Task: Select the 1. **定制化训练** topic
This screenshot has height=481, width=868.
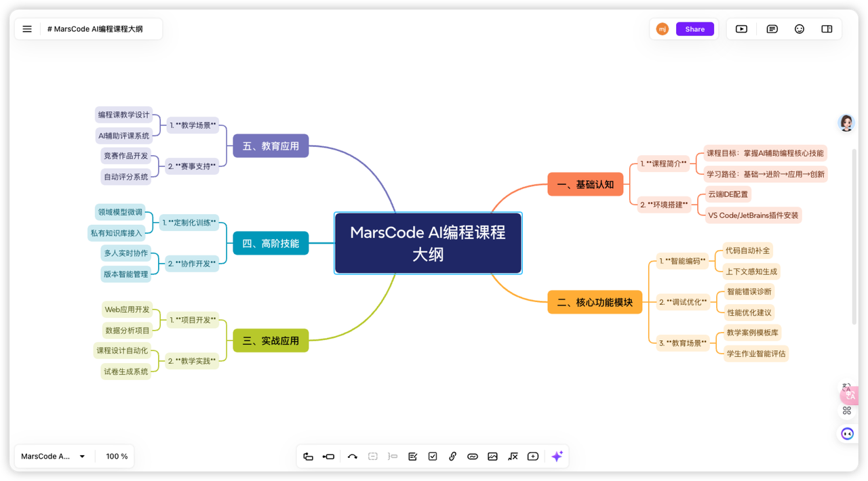Action: 189,222
